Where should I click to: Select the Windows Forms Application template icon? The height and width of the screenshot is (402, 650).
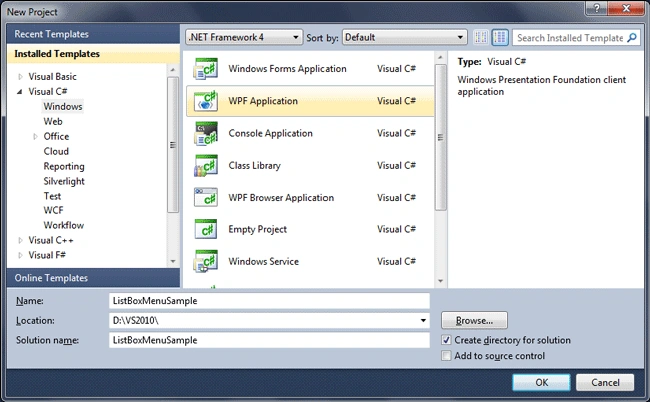[206, 69]
